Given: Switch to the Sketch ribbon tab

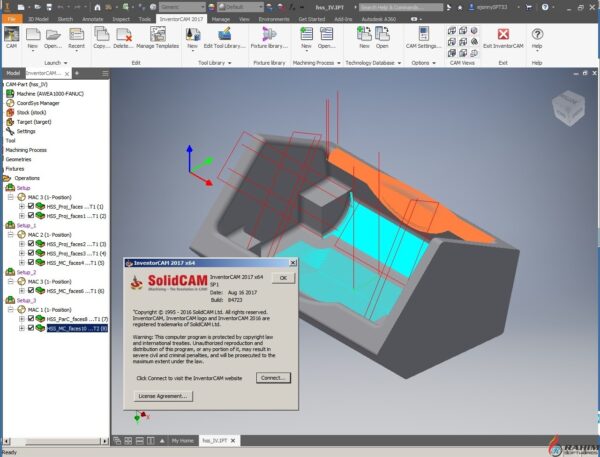Looking at the screenshot, I should pyautogui.click(x=65, y=19).
